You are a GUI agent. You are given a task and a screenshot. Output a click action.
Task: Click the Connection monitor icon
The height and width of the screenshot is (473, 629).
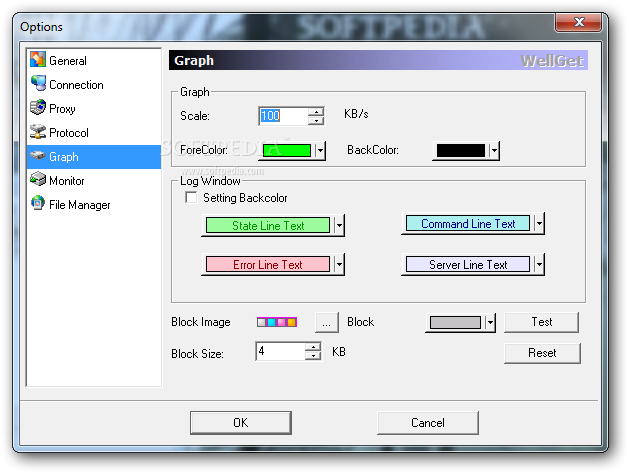39,83
